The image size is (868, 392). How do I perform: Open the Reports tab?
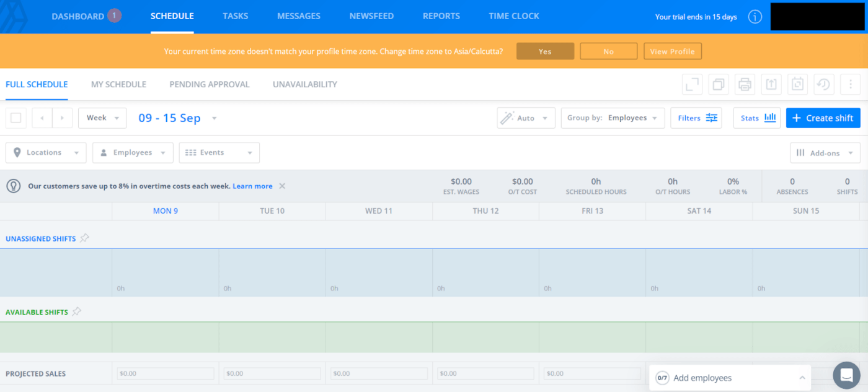(441, 16)
